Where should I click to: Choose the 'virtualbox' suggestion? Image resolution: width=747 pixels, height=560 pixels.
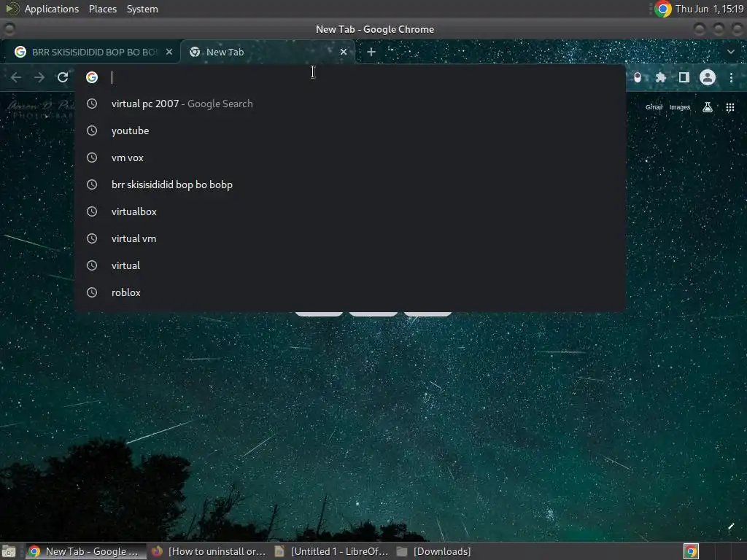tap(350, 211)
